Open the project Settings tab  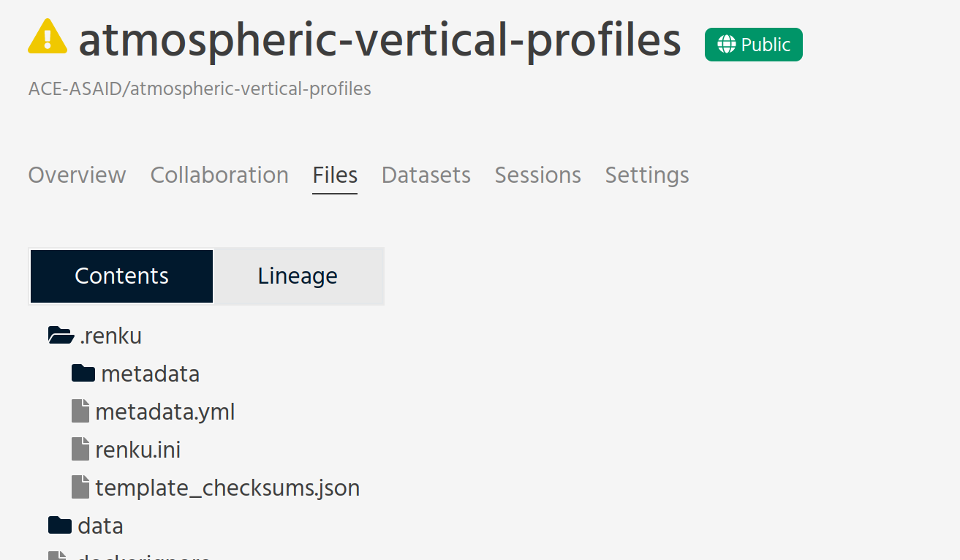pos(646,175)
